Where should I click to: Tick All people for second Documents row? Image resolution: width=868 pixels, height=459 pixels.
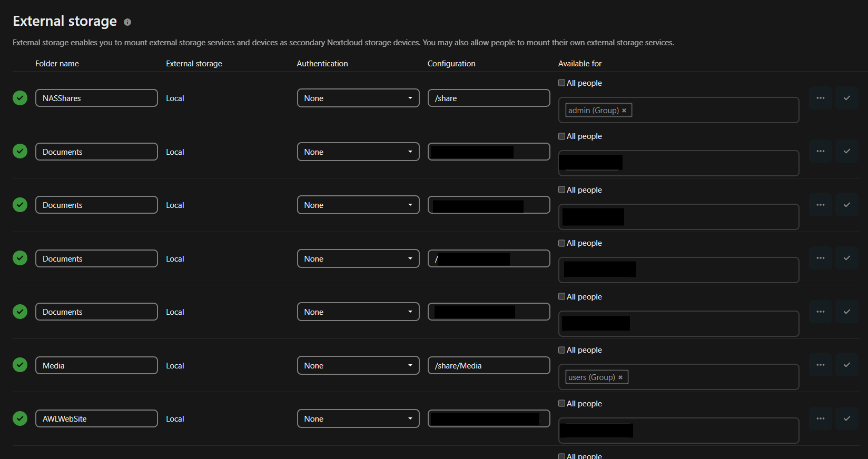(562, 189)
